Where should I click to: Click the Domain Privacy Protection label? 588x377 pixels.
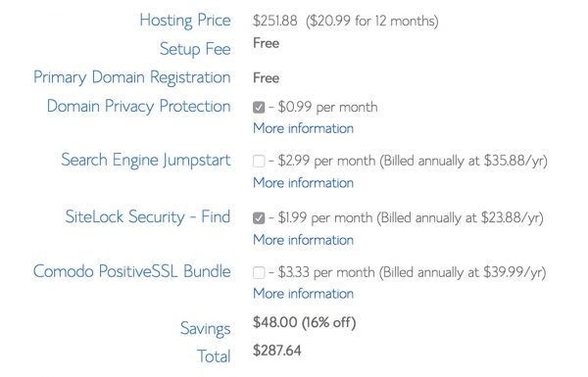pyautogui.click(x=139, y=107)
